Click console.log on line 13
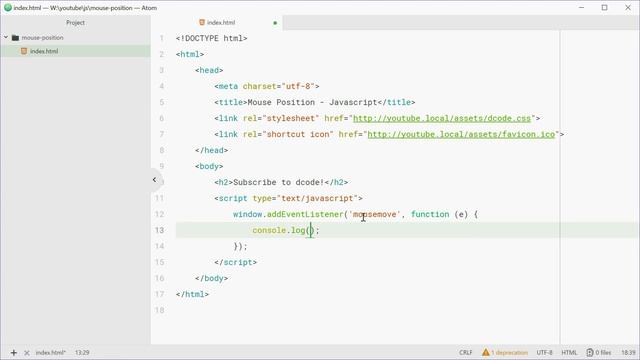Viewport: 640px width, 360px height. coord(279,230)
